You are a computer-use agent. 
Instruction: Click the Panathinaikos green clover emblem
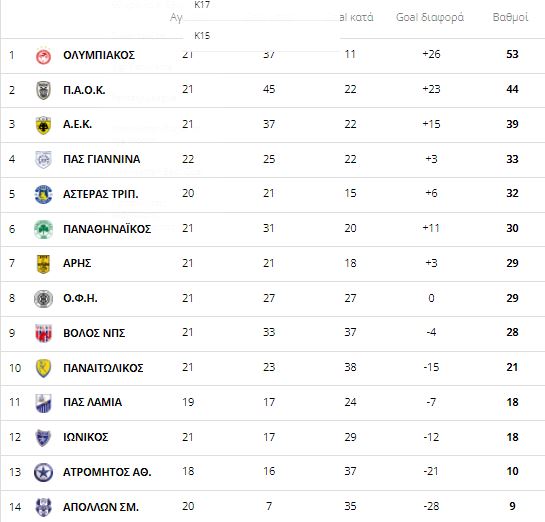[x=43, y=229]
